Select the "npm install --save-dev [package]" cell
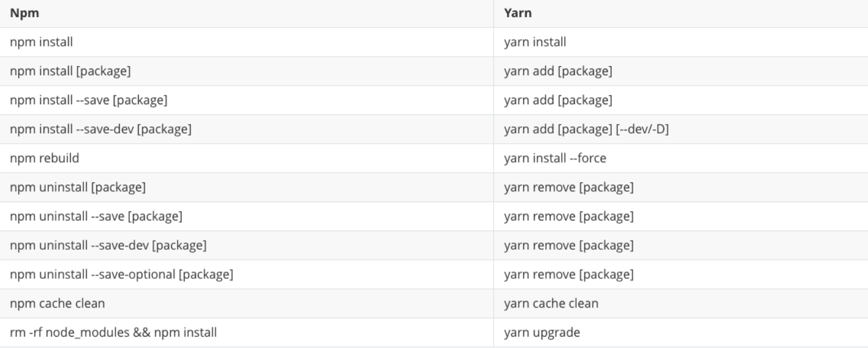 click(101, 129)
